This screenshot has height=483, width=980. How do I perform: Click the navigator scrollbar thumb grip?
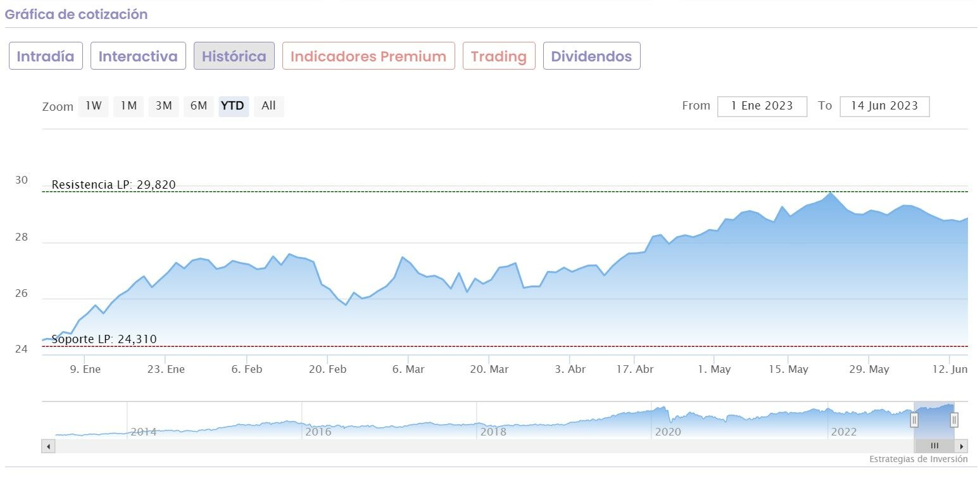coord(934,446)
